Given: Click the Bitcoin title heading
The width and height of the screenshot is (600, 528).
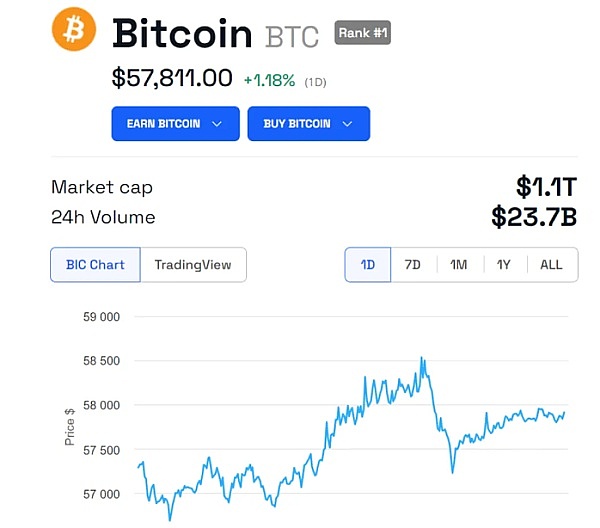Looking at the screenshot, I should (x=182, y=33).
